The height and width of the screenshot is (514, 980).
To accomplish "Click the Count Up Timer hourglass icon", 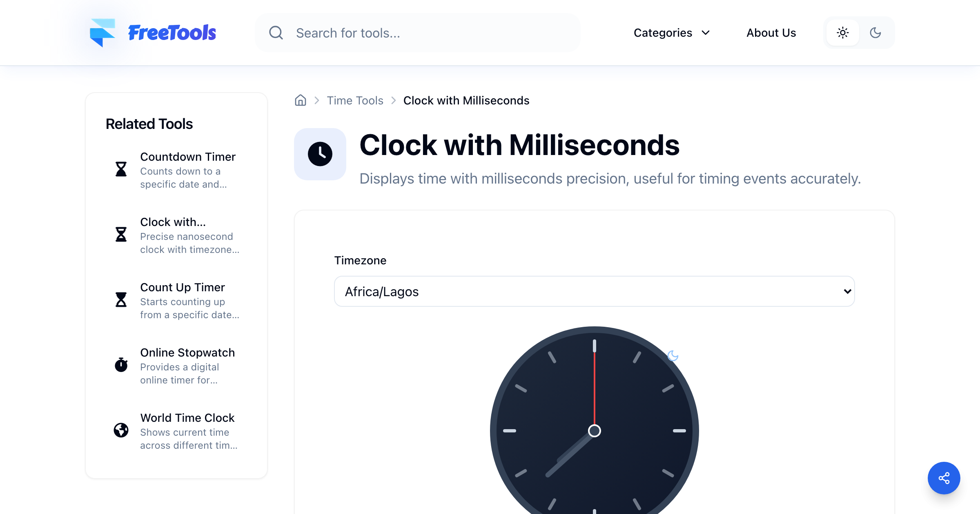I will point(121,300).
